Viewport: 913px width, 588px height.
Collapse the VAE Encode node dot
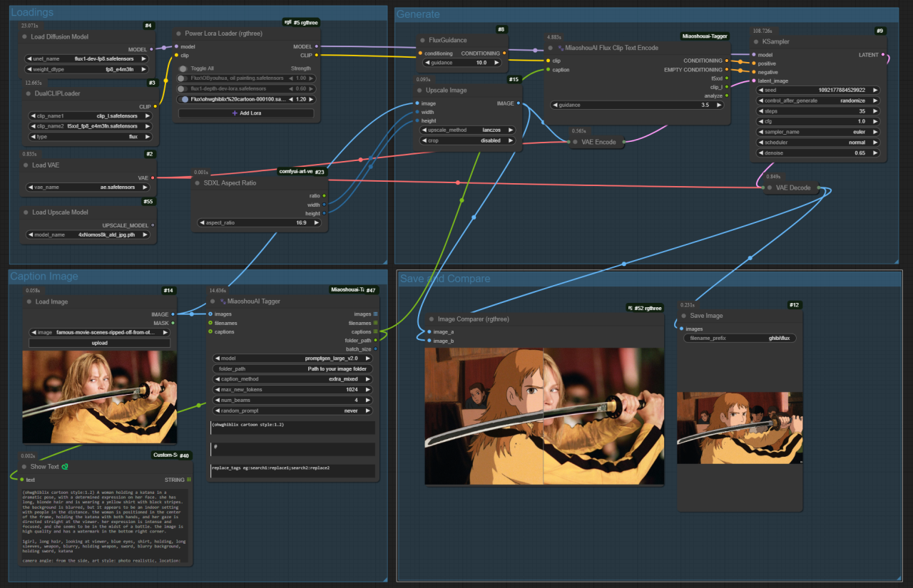[576, 142]
